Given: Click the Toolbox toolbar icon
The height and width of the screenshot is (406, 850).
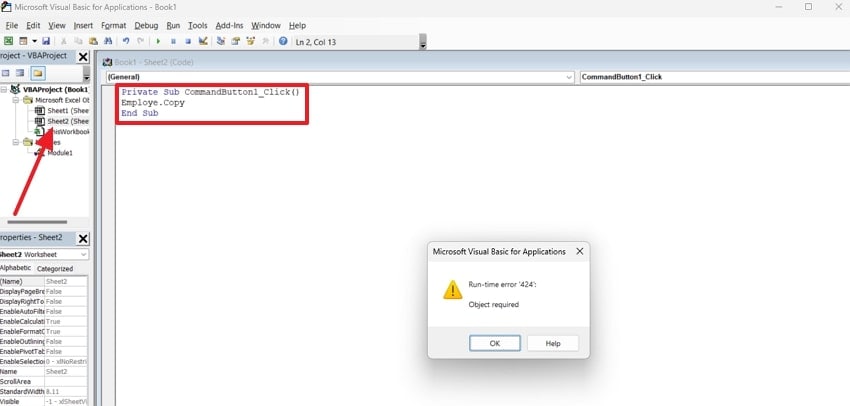Looking at the screenshot, I should 265,41.
